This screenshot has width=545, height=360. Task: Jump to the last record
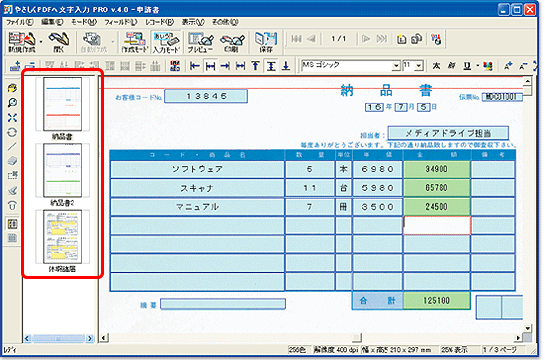point(382,39)
